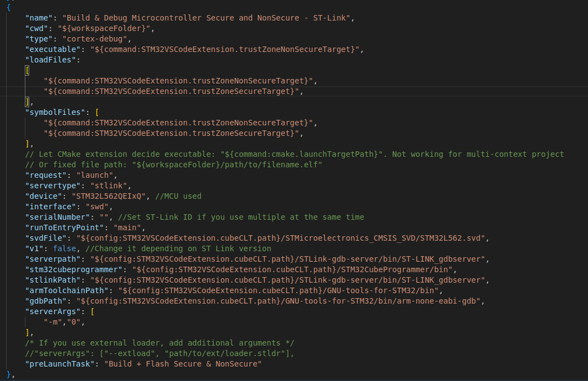Click the "//MCU used" comment
Image resolution: width=588 pixels, height=381 pixels.
pos(178,197)
